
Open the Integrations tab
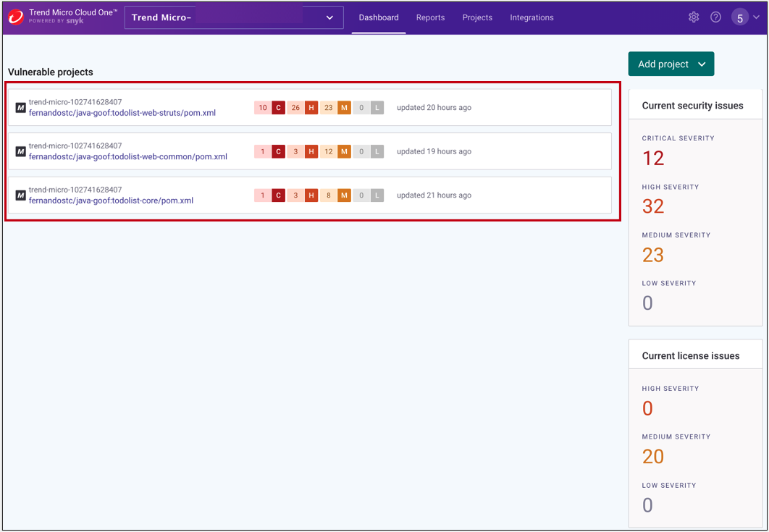point(531,17)
